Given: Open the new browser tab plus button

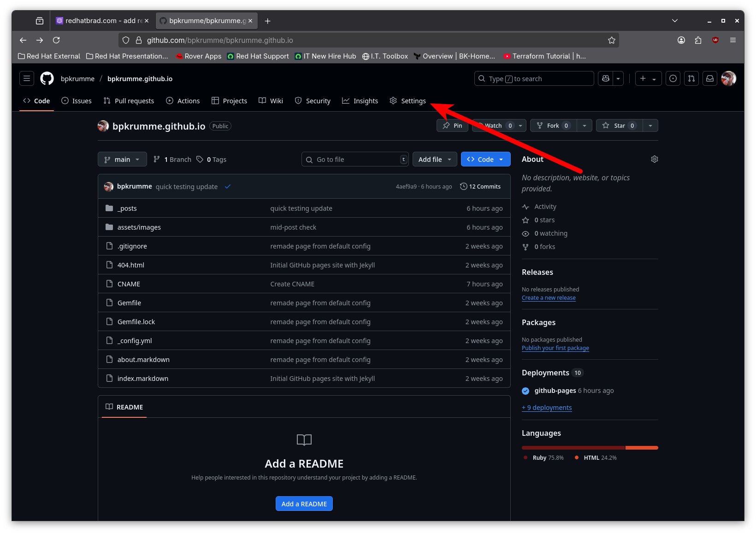Looking at the screenshot, I should tap(268, 21).
